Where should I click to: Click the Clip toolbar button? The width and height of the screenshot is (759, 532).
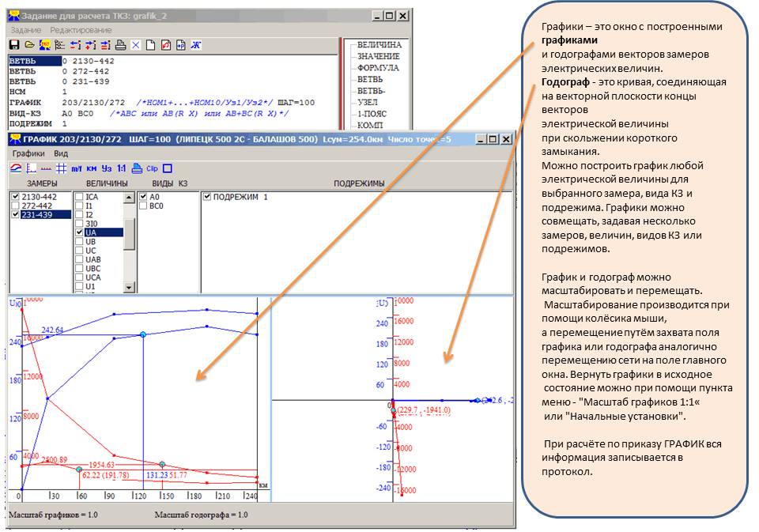click(152, 168)
